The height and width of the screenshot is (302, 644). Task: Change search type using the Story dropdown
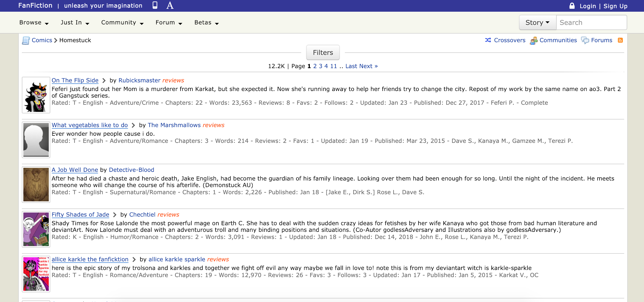pyautogui.click(x=537, y=22)
